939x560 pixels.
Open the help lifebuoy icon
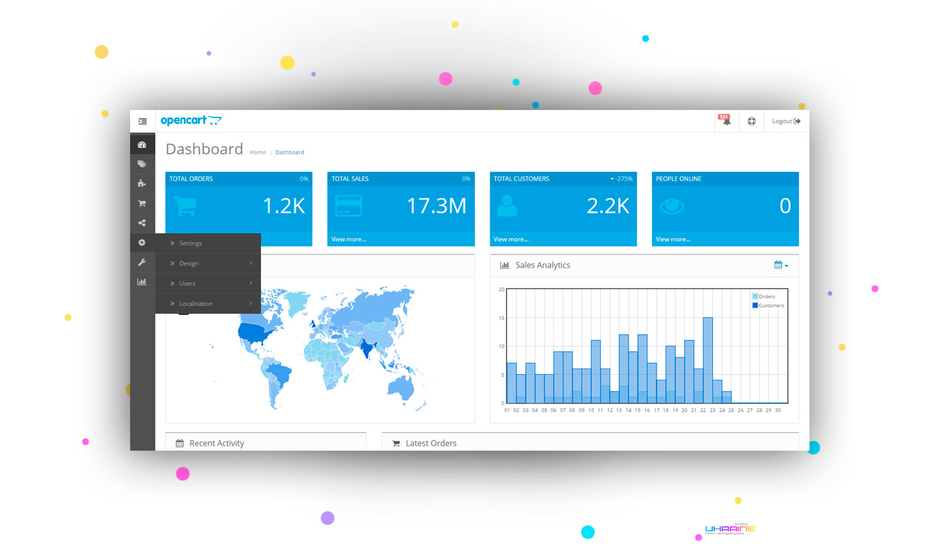(x=751, y=121)
